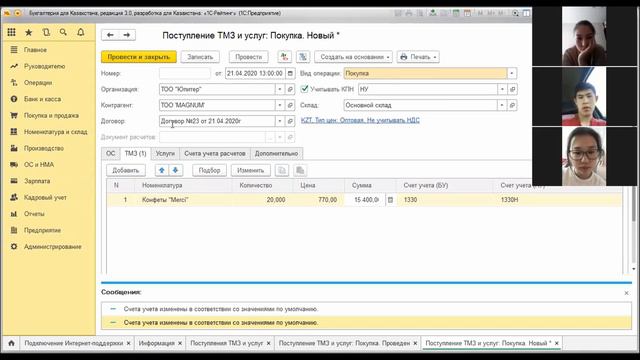The image size is (640, 360).
Task: Switch to the Дополнительно tab
Action: (x=276, y=153)
